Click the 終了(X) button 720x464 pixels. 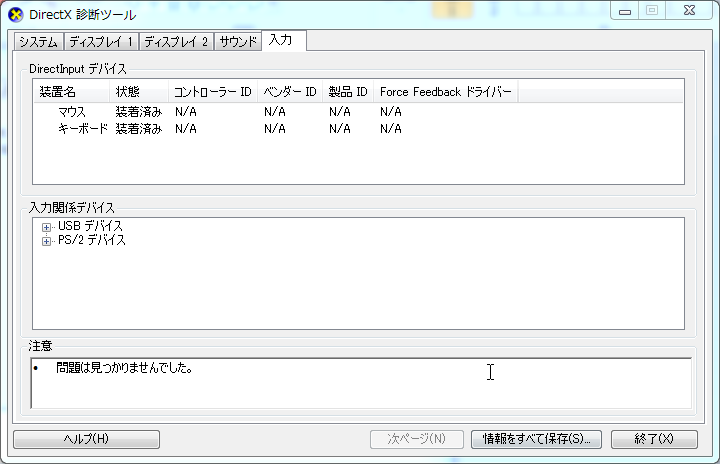654,439
